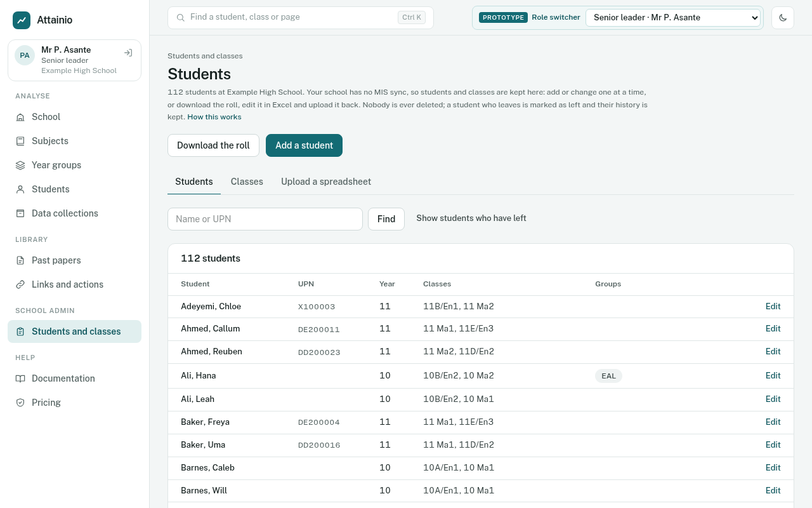
Task: Focus the Find a student search box
Action: (x=301, y=18)
